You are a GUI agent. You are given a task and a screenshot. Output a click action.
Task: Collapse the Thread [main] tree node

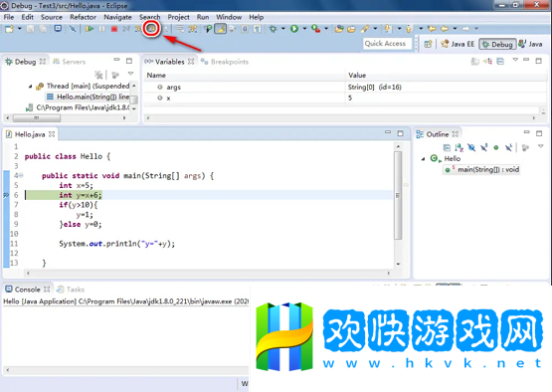[30, 87]
